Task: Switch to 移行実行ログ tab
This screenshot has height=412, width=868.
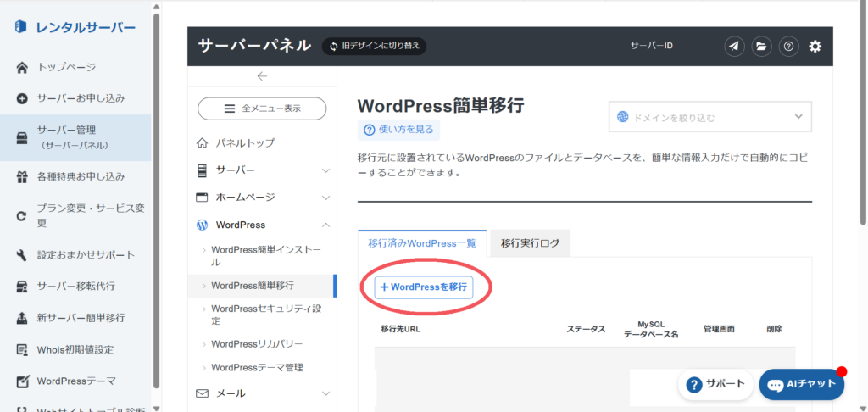Action: [531, 243]
